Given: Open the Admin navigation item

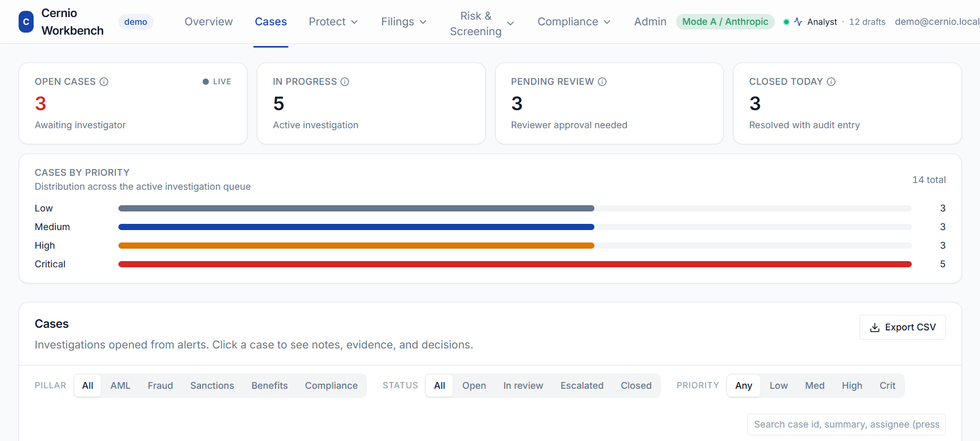Looking at the screenshot, I should click(650, 22).
